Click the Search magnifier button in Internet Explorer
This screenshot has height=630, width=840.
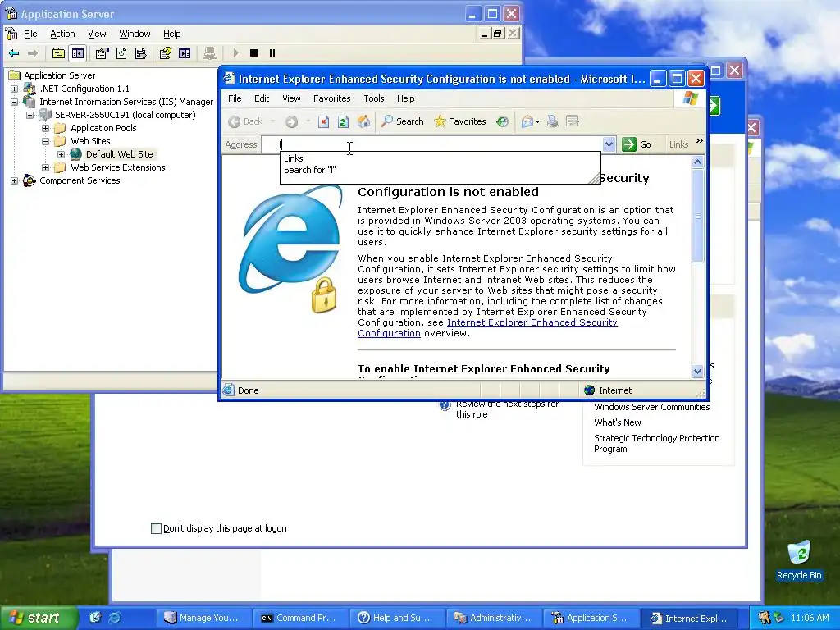(402, 121)
